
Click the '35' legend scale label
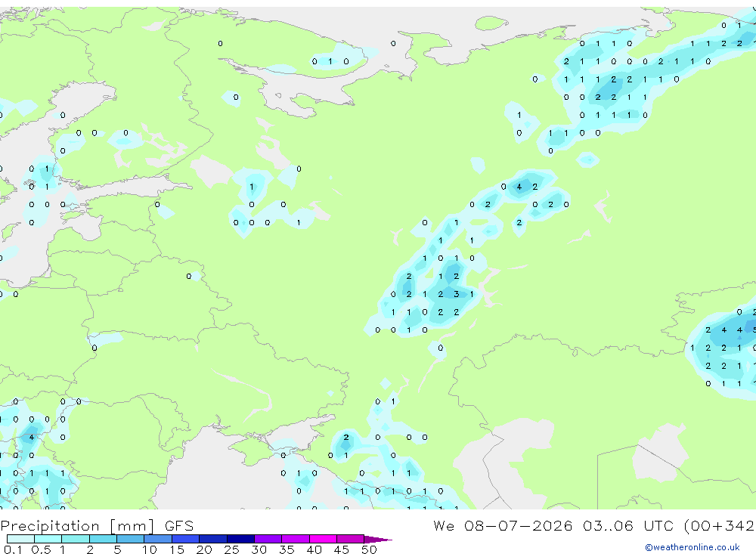(x=287, y=549)
